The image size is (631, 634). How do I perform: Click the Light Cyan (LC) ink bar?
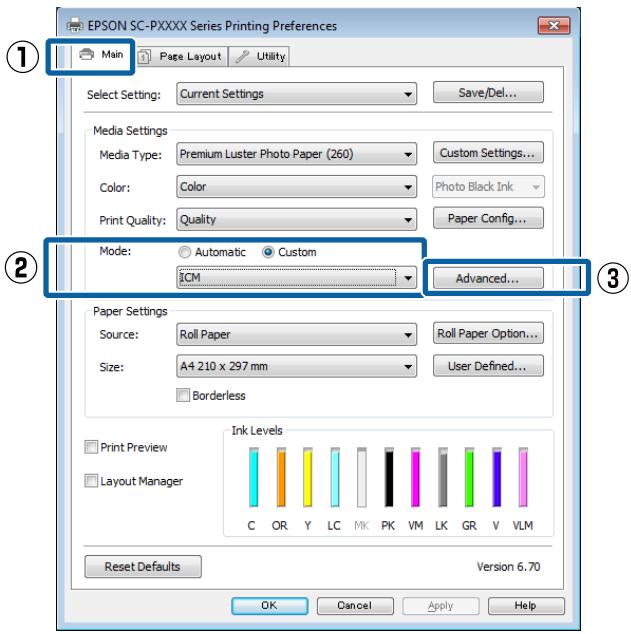[335, 477]
